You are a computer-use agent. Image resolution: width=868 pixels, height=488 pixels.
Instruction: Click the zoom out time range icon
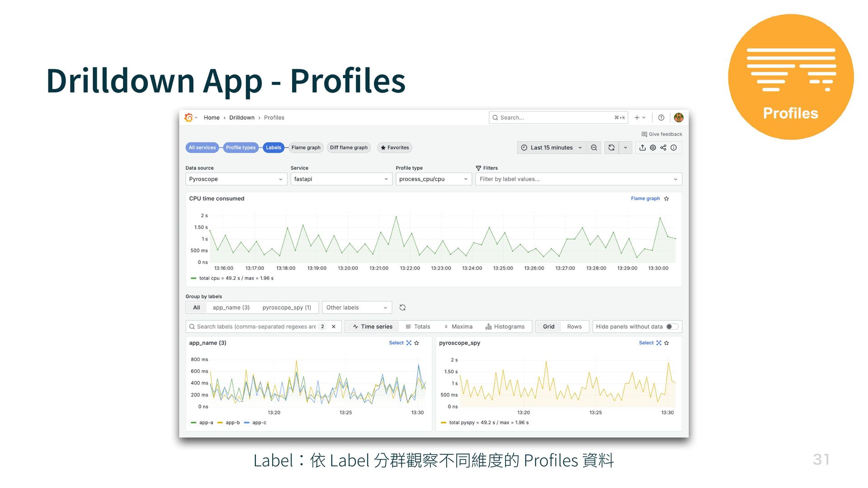coord(594,148)
